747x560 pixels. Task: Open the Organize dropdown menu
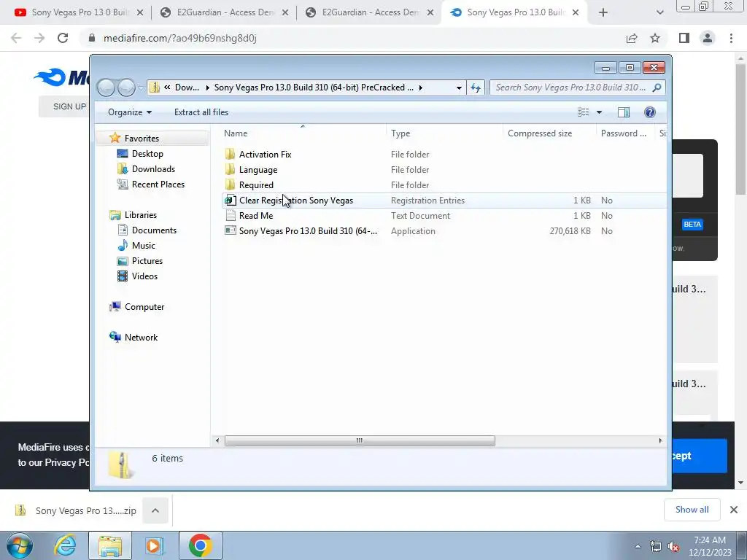click(130, 112)
